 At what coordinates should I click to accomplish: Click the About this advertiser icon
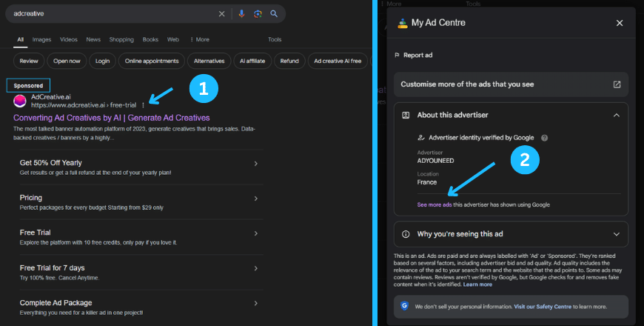tap(406, 115)
